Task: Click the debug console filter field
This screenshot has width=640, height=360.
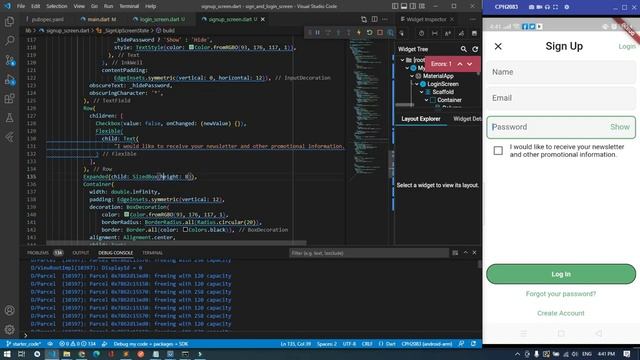Action: click(369, 253)
